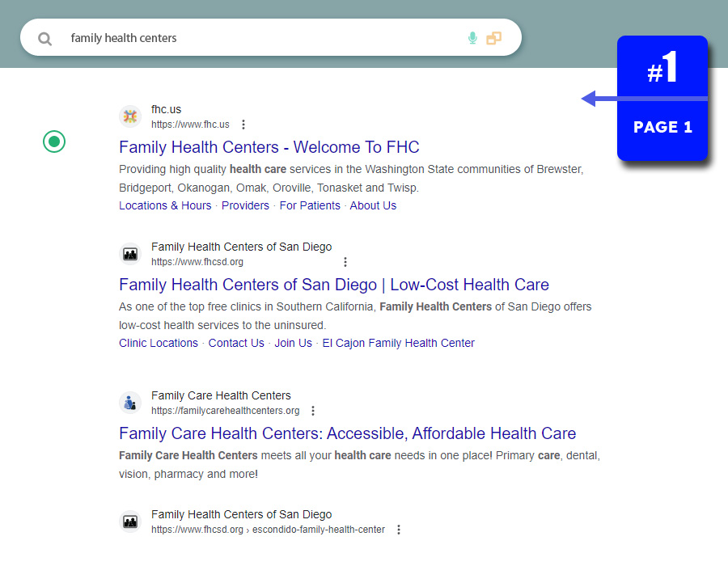Click the search magnifier icon
Image resolution: width=728 pixels, height=566 pixels.
(45, 39)
